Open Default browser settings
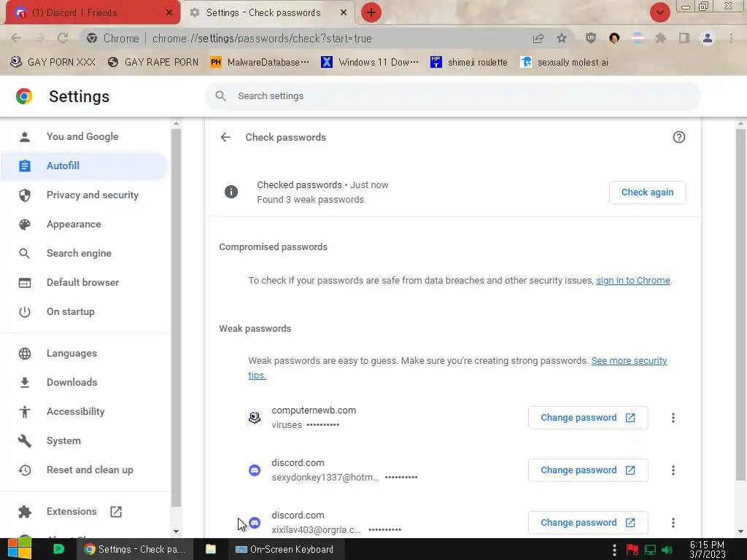This screenshot has height=560, width=747. pos(83,282)
